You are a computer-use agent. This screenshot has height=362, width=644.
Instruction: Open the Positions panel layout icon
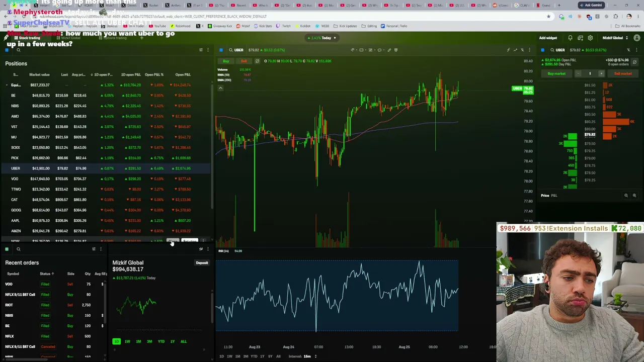(x=201, y=50)
